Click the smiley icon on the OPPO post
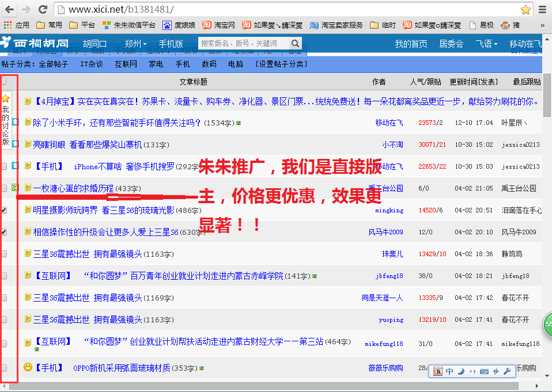Viewport: 552px width, 392px height. click(28, 367)
